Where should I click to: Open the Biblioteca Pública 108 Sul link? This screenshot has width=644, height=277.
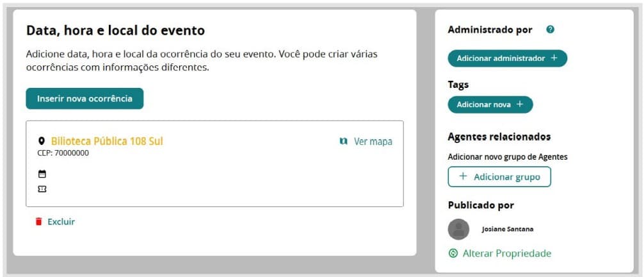point(107,141)
